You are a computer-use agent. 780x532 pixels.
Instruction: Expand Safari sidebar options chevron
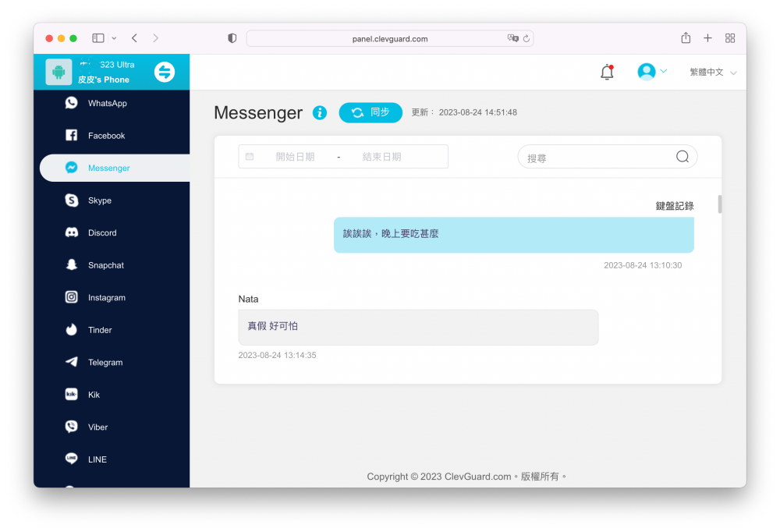[x=115, y=38]
